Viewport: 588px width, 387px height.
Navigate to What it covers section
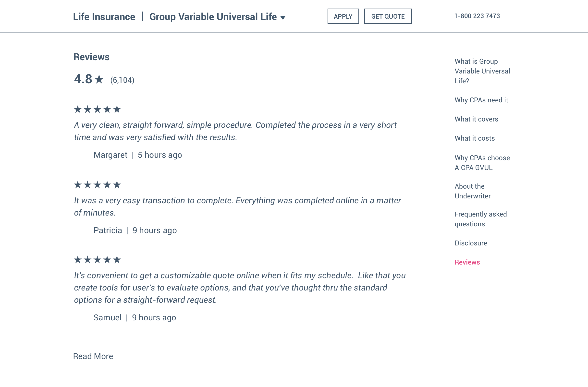[476, 119]
